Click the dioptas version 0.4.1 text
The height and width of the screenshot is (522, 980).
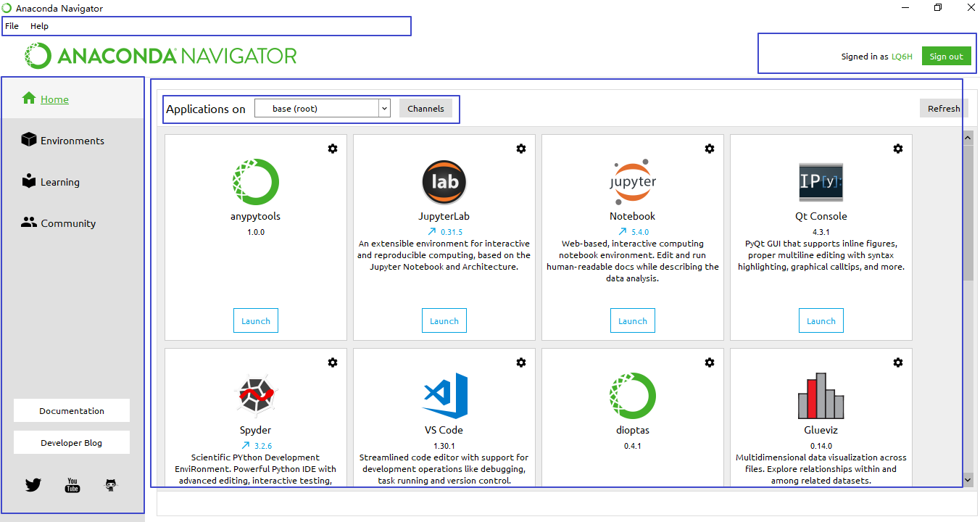[x=633, y=446]
